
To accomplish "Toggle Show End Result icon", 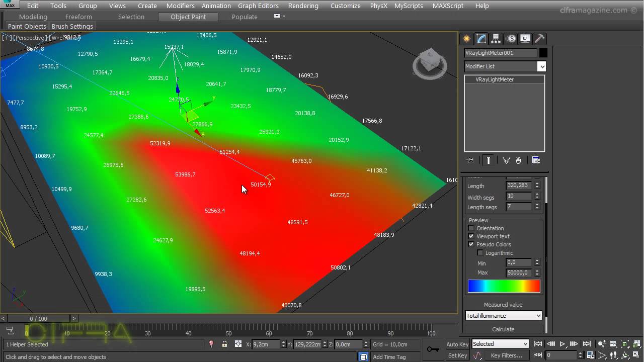I will pyautogui.click(x=488, y=160).
